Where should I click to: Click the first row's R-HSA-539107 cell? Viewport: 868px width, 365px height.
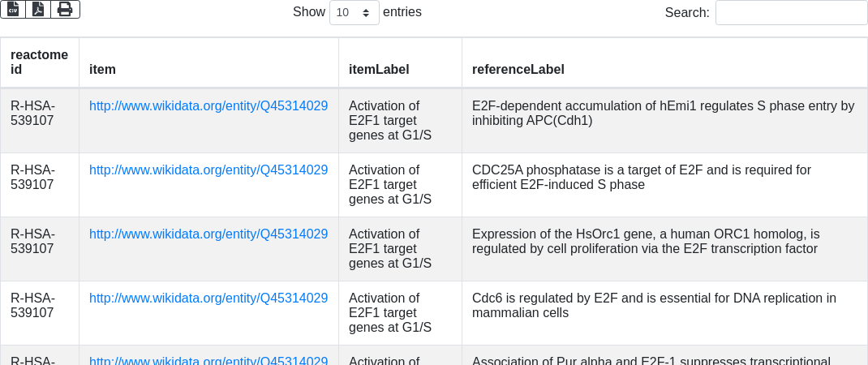tap(32, 113)
